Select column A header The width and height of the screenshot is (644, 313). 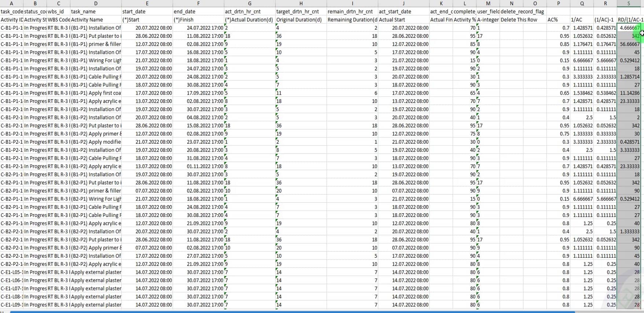coord(11,3)
